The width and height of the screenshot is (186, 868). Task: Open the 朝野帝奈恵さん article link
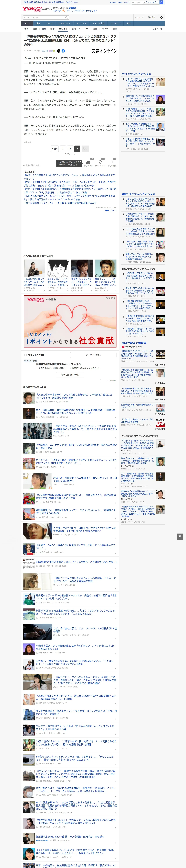coord(76,512)
